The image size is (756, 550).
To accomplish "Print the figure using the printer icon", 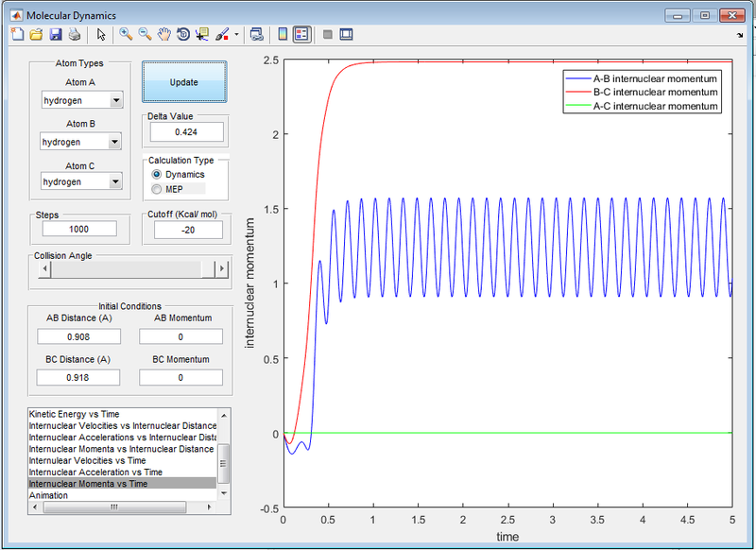I will [x=74, y=35].
